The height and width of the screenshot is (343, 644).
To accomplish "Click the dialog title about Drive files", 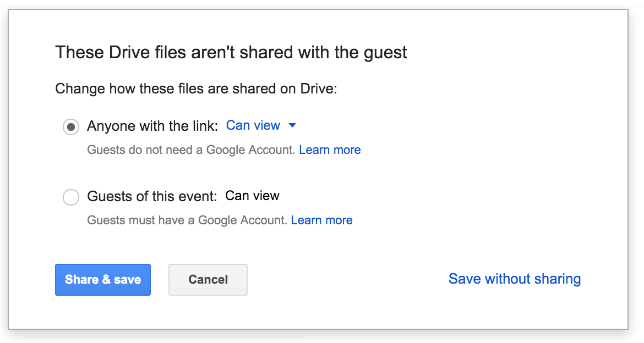I will (x=231, y=53).
